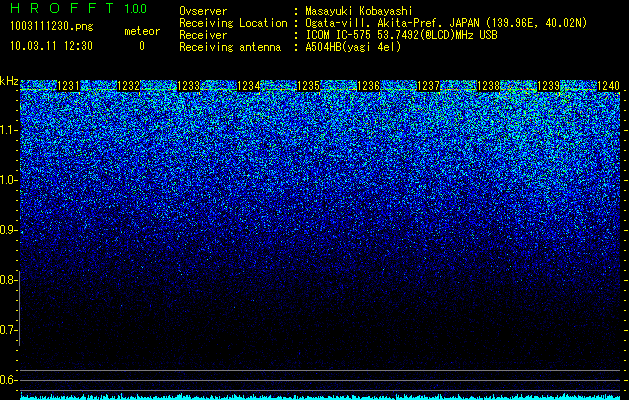Click the date stamp 10.03.11 12:30
This screenshot has height=400, width=629.
pyautogui.click(x=51, y=46)
